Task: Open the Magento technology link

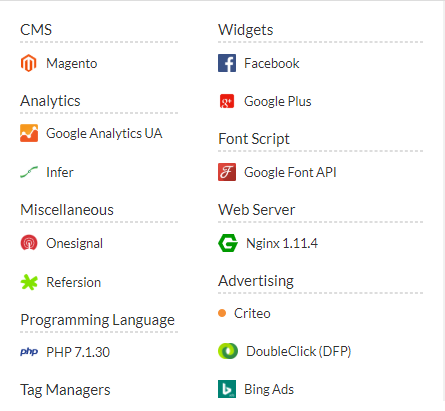Action: [72, 63]
